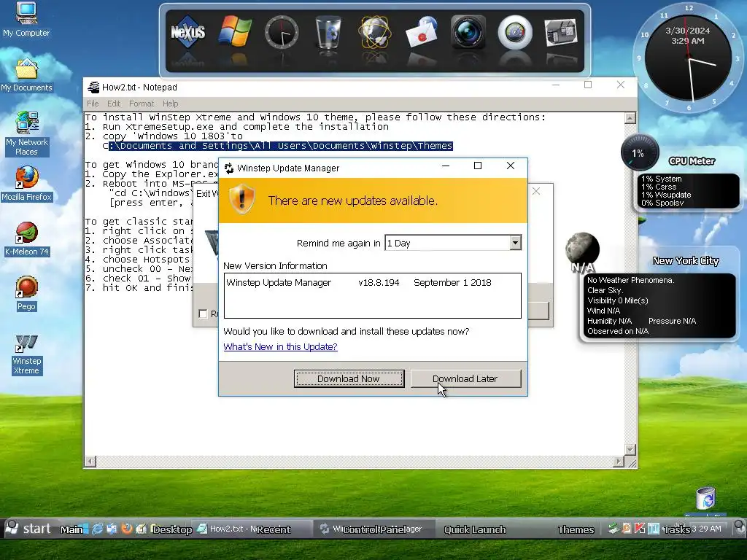
Task: Click the highlighted Themes path text in Notepad
Action: point(281,146)
